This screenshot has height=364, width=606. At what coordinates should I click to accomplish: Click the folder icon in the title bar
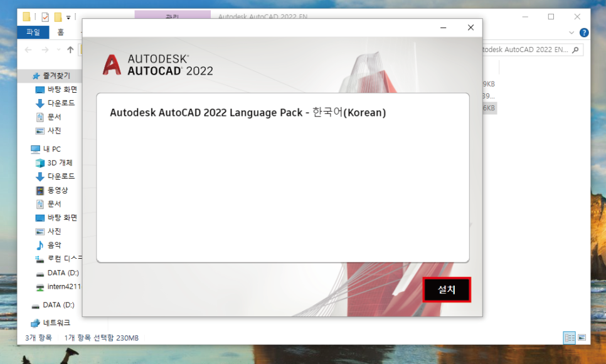[26, 16]
